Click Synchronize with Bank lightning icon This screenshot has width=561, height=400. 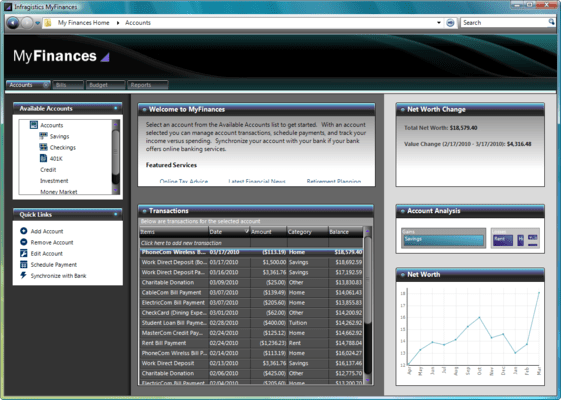24,275
